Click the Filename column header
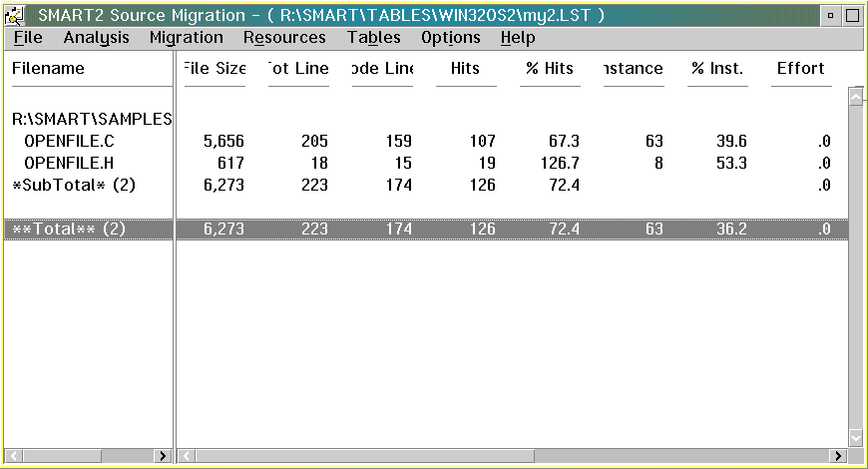The height and width of the screenshot is (469, 868). (48, 69)
